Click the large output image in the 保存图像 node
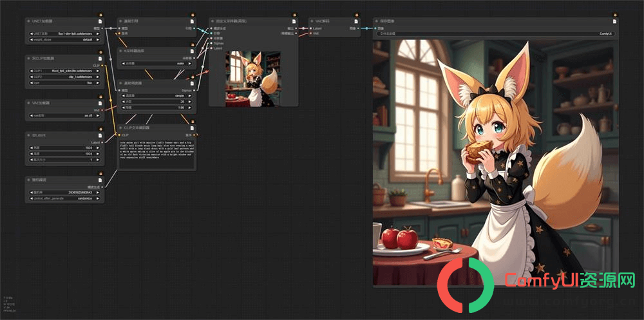644x320 pixels. 495,162
